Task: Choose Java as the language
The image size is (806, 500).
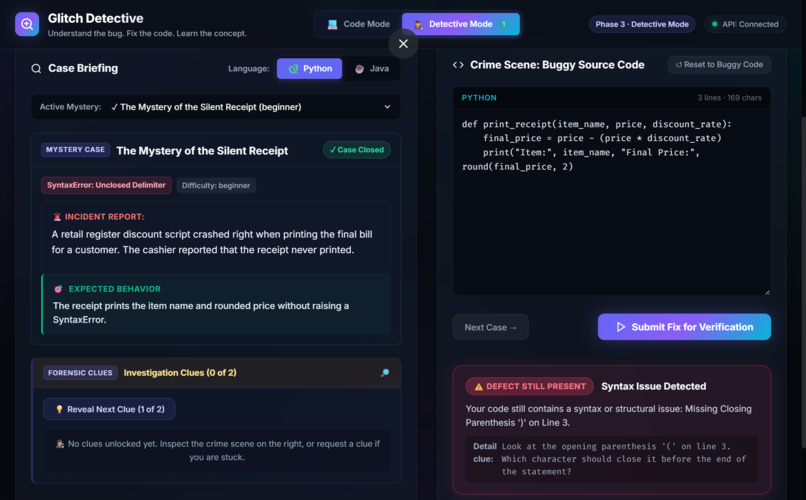Action: tap(372, 68)
